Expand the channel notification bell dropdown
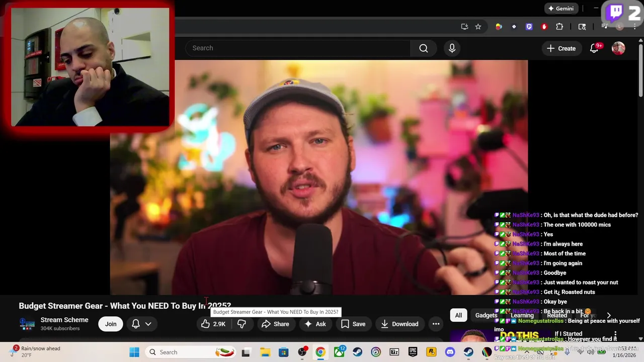 coord(141,324)
